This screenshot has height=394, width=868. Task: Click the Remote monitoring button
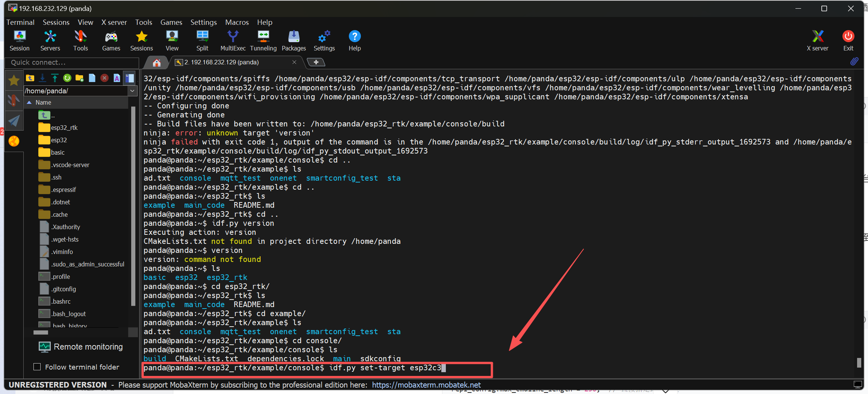tap(80, 347)
